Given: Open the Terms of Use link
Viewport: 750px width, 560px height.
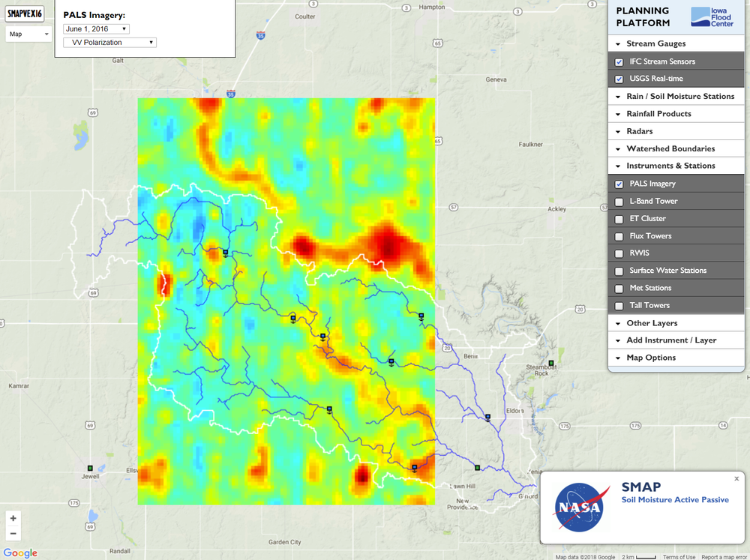Looking at the screenshot, I should point(679,557).
